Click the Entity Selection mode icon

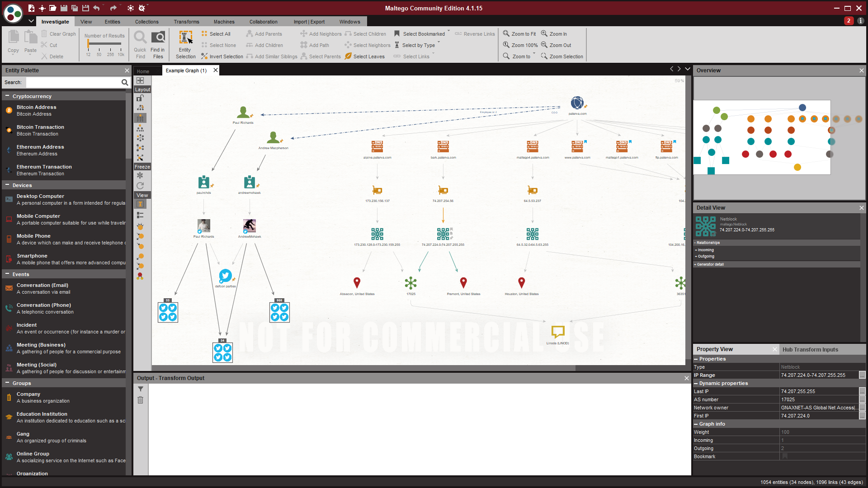coord(185,38)
